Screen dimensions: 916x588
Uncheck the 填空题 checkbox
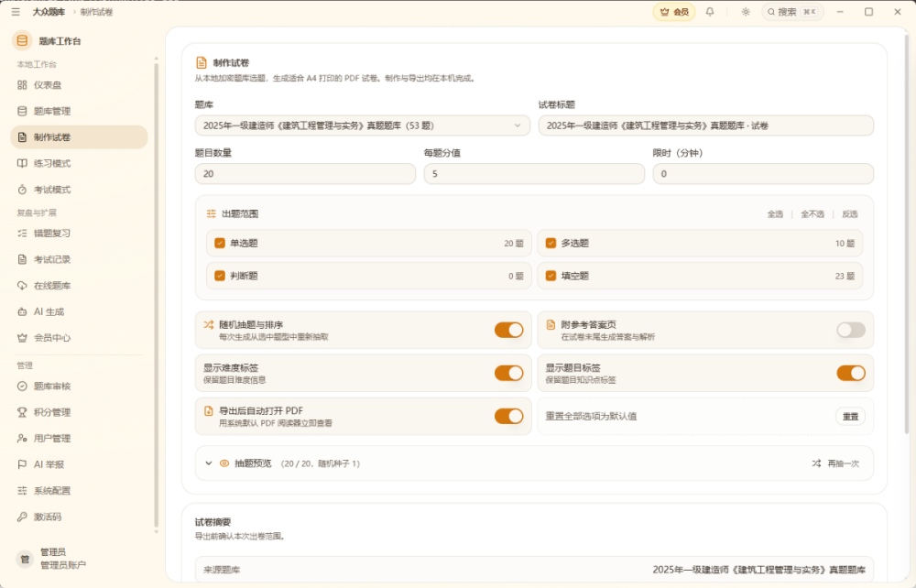pyautogui.click(x=551, y=276)
